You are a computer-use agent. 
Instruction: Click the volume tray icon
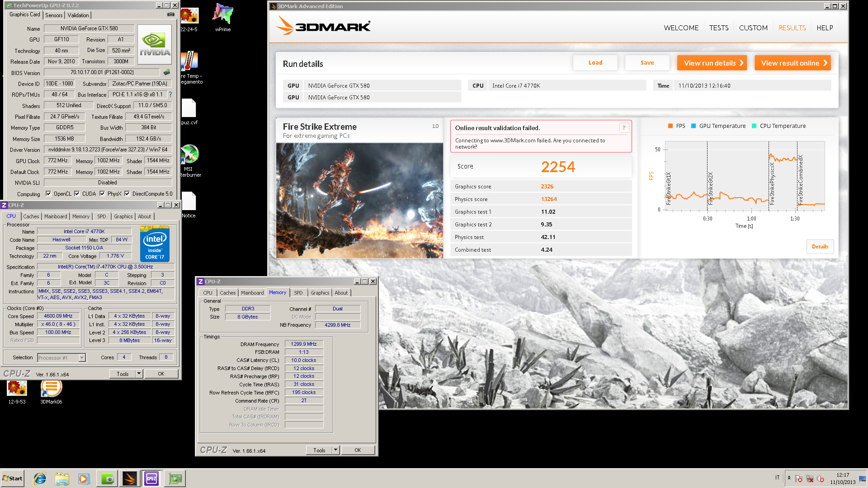pyautogui.click(x=821, y=479)
